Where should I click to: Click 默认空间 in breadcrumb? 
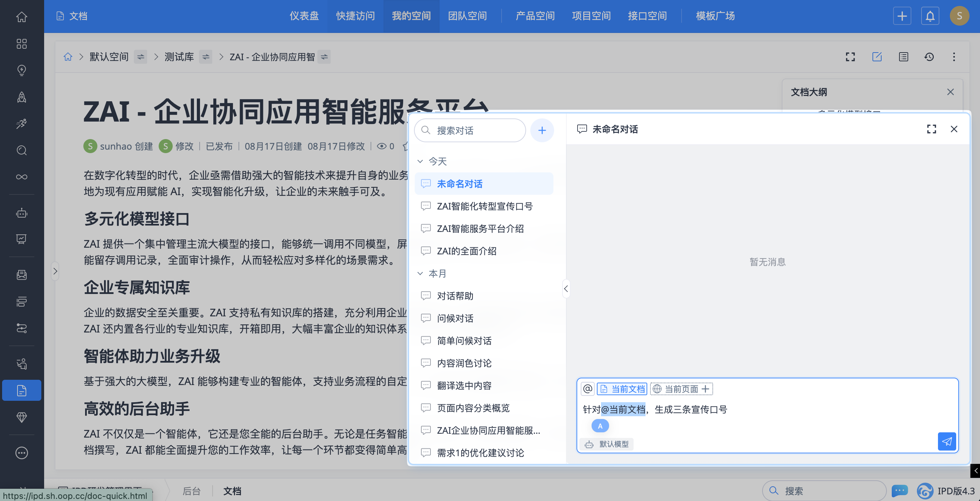point(109,57)
